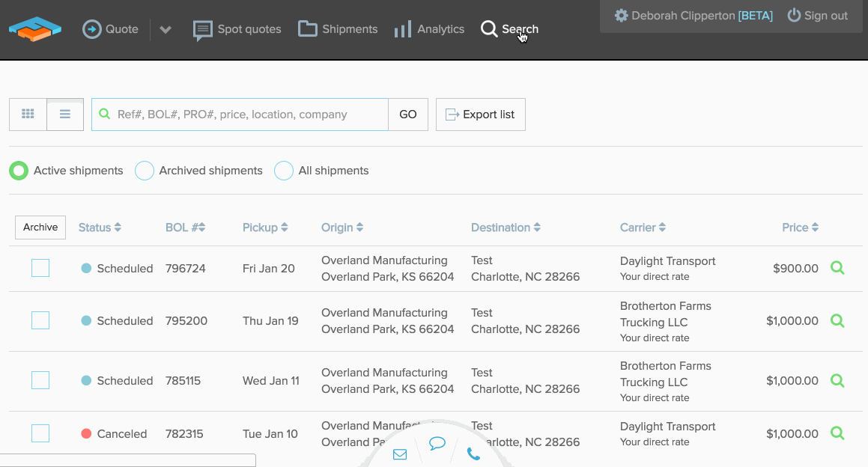Screen dimensions: 868x467
Task: Click the orange and blue company logo
Action: click(x=35, y=28)
